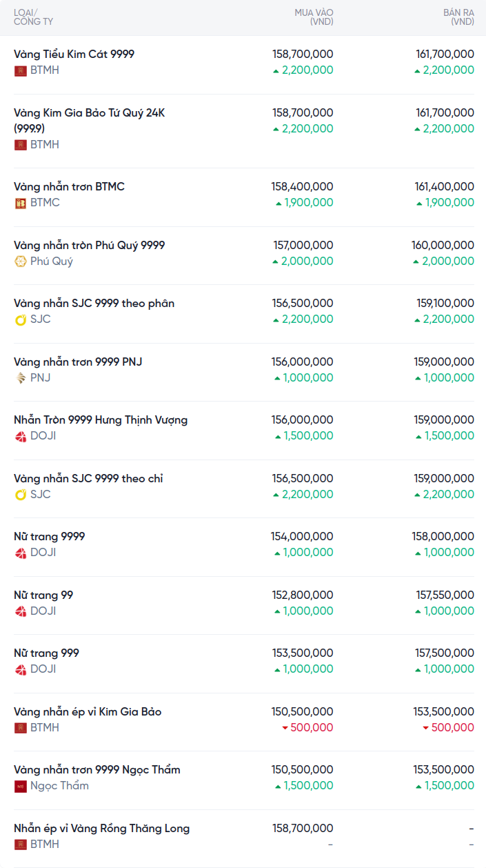Click red down arrow beside buy price 500,000

[x=285, y=728]
